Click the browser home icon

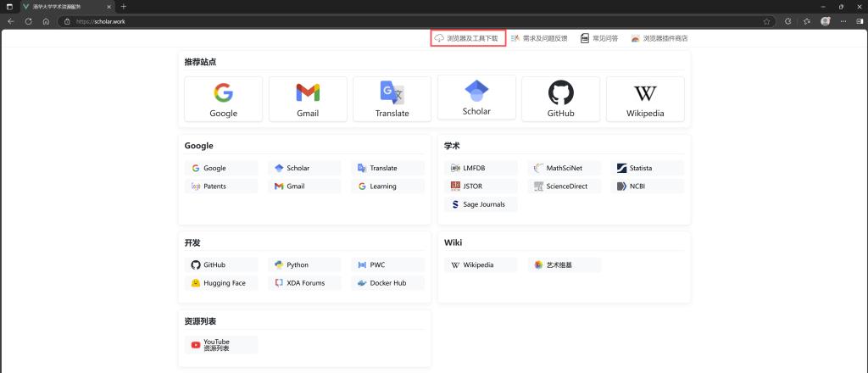(46, 21)
